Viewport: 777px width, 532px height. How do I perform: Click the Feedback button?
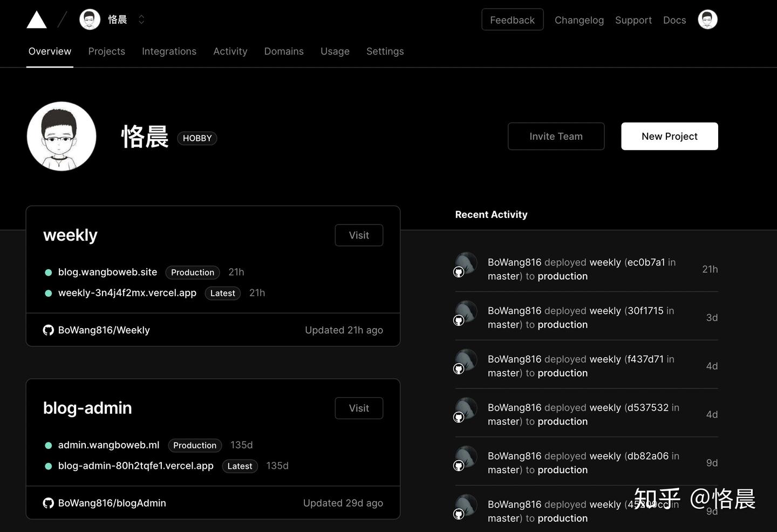pyautogui.click(x=512, y=20)
